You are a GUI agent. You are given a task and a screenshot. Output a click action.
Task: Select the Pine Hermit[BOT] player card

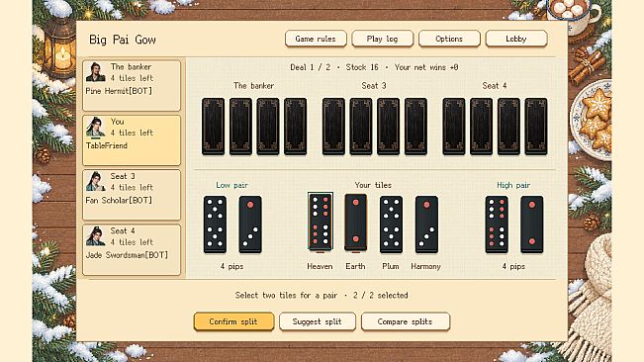[x=132, y=85]
